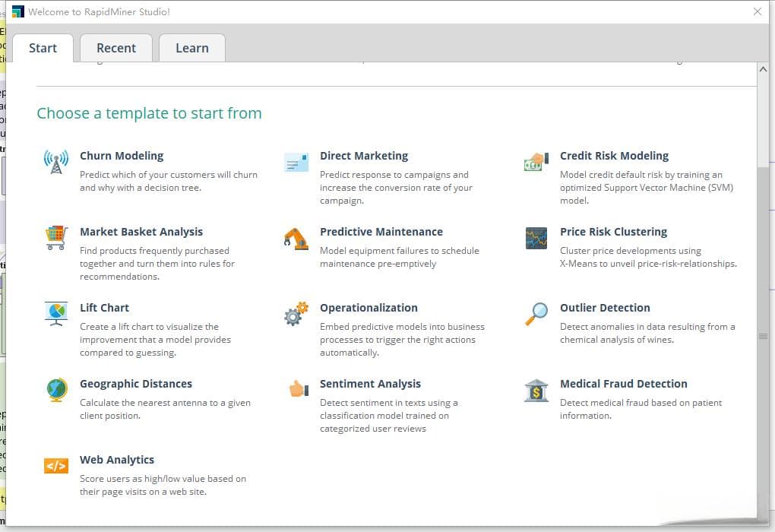775x532 pixels.
Task: Open the Web Analytics code icon
Action: coord(56,466)
